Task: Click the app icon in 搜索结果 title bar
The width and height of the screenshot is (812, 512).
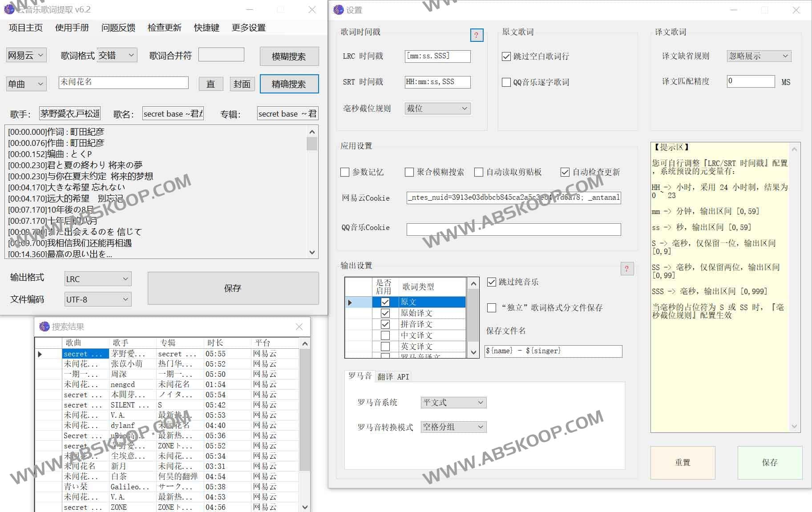Action: click(x=44, y=327)
